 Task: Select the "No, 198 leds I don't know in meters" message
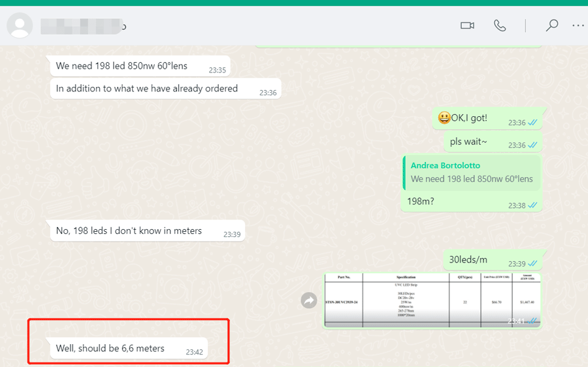coord(129,231)
